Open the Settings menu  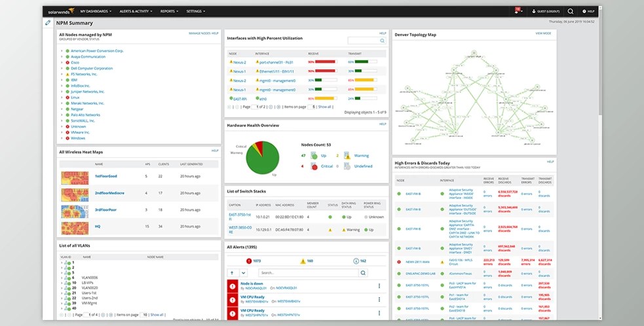[x=195, y=12]
